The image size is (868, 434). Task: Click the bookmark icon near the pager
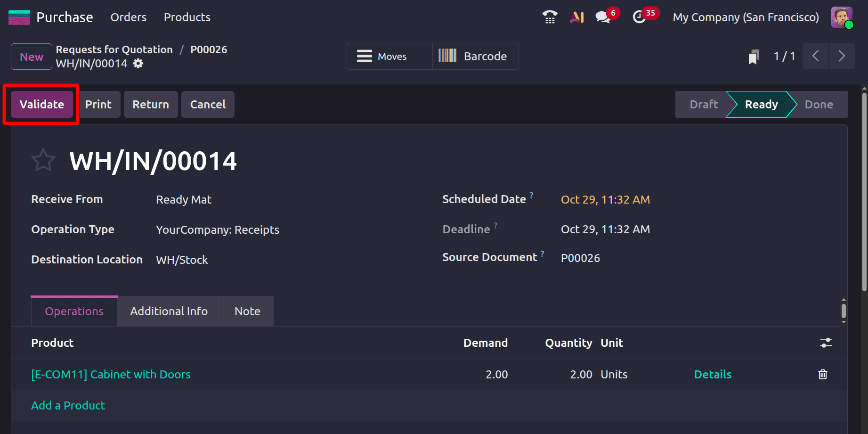754,56
